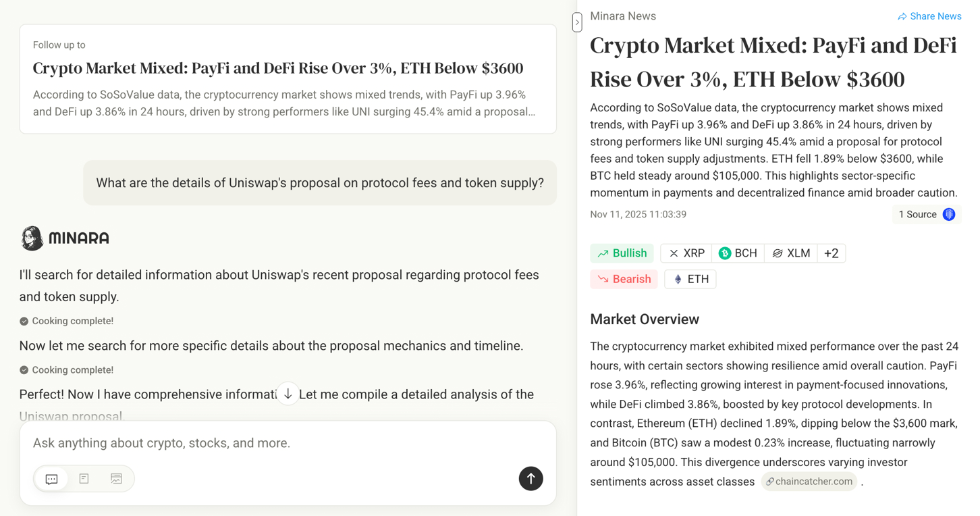This screenshot has height=516, width=980.
Task: Click the scroll-to-bottom arrow icon
Action: 288,394
